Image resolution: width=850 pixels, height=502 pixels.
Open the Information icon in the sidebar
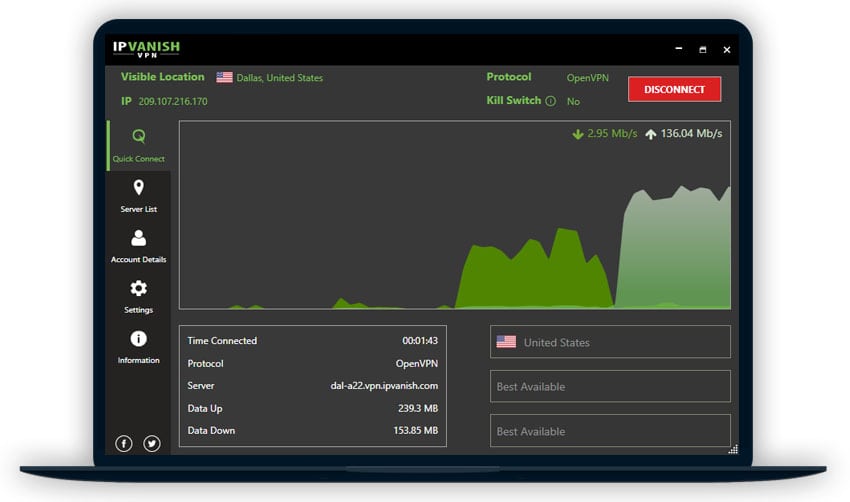click(x=139, y=339)
